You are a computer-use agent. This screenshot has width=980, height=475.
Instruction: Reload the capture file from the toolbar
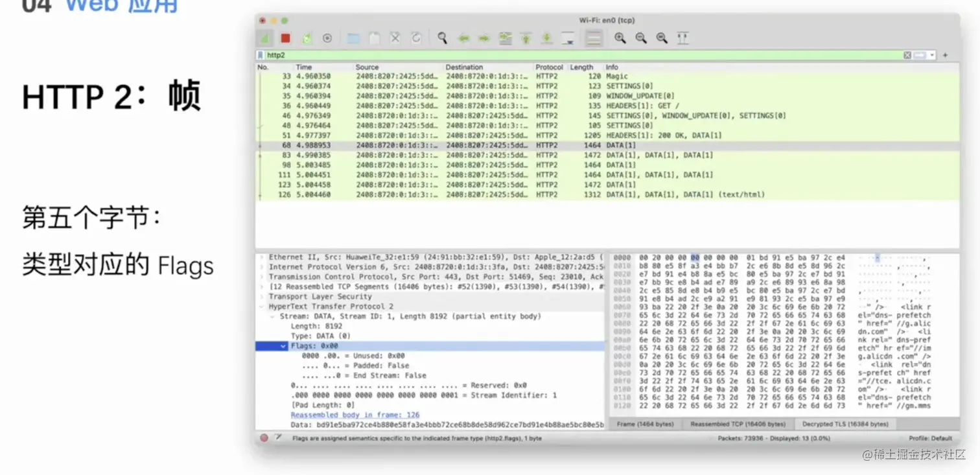tap(416, 38)
